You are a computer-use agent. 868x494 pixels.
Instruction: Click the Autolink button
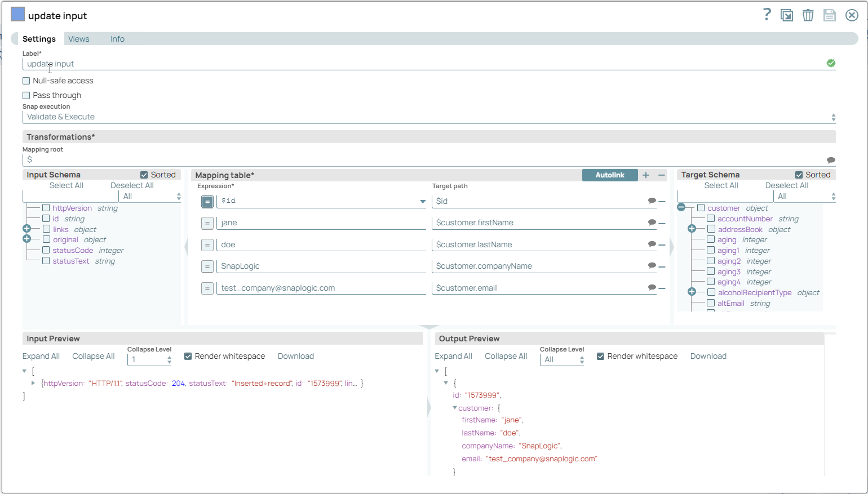click(x=609, y=175)
